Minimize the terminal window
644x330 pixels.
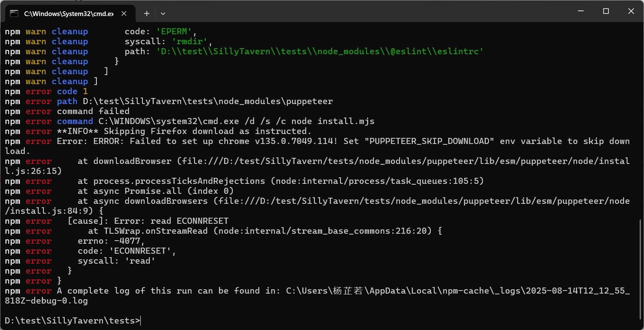pos(581,12)
